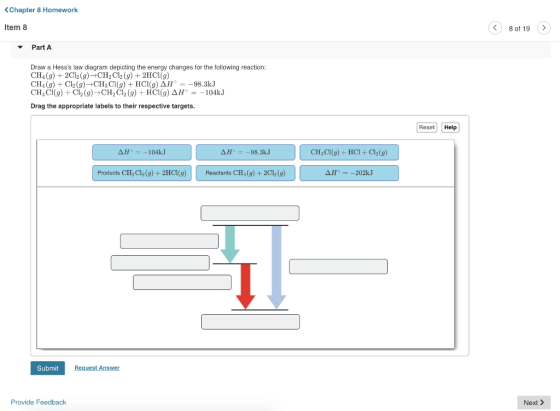Open the Request Answer link
560x411 pixels.
point(97,368)
